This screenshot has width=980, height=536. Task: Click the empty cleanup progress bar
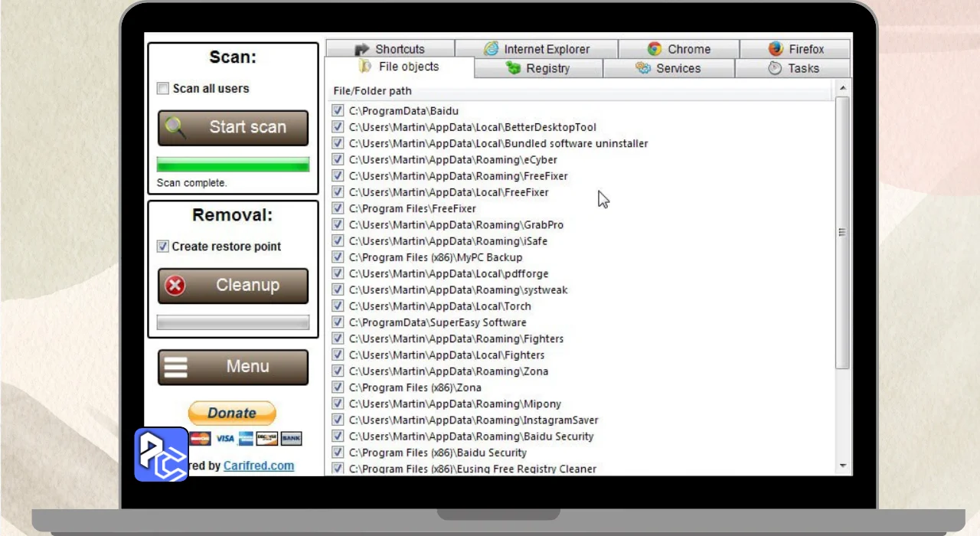coord(233,322)
